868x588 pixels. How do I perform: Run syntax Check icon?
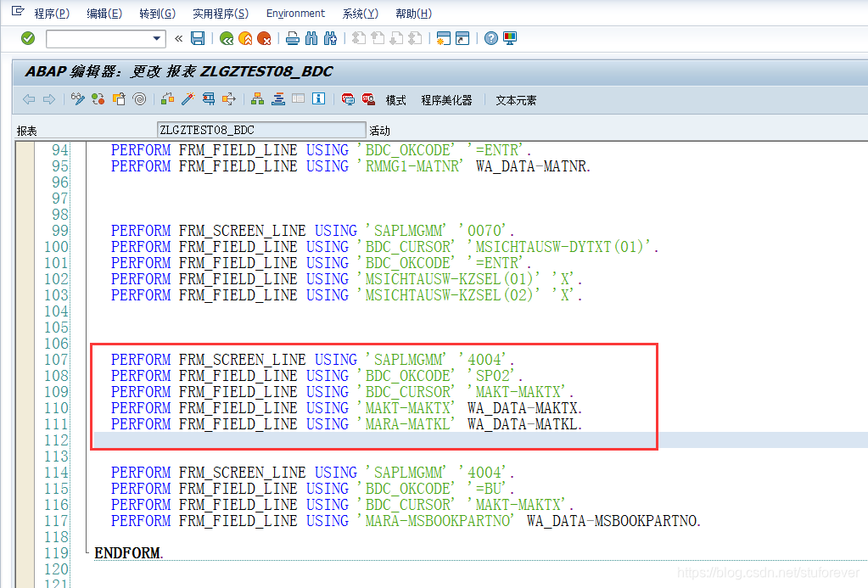[168, 99]
